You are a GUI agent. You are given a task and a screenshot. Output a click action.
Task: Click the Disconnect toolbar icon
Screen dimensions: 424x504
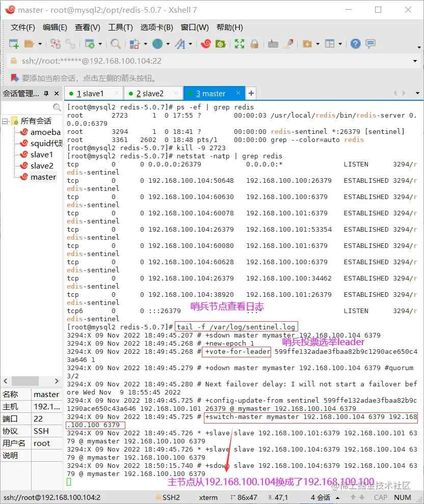(56, 44)
